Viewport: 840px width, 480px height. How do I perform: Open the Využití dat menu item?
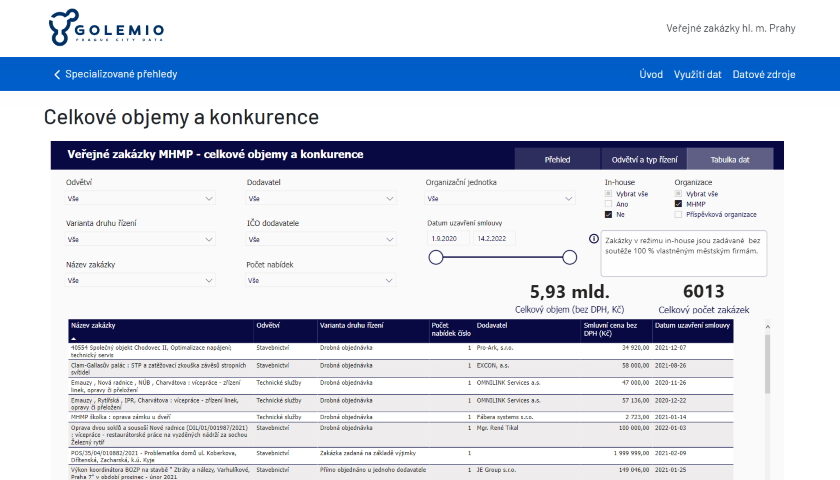[698, 74]
